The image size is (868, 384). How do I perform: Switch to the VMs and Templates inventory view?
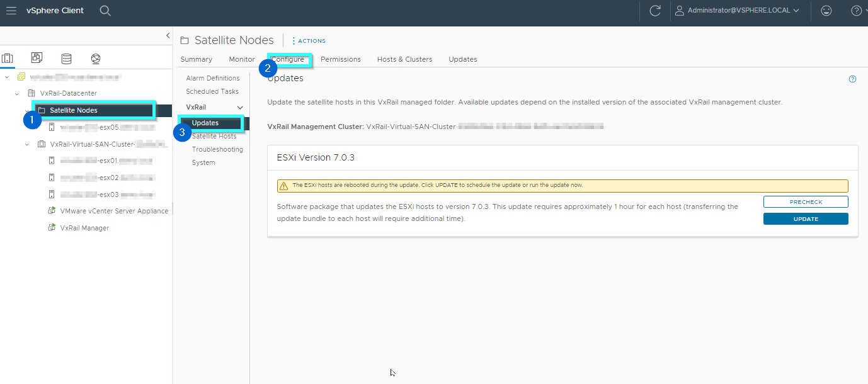coord(37,58)
